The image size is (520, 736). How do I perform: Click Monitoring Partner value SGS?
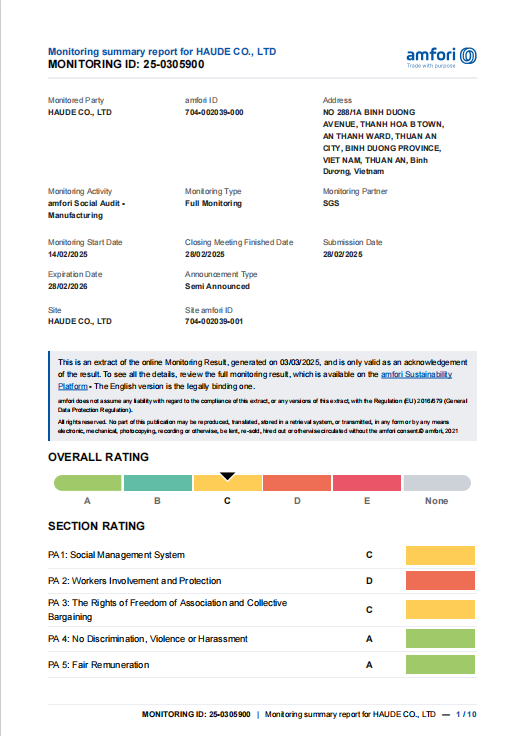tap(331, 203)
